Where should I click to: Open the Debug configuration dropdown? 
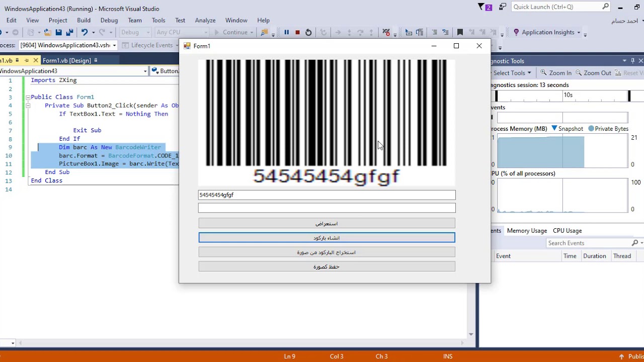coord(148,32)
